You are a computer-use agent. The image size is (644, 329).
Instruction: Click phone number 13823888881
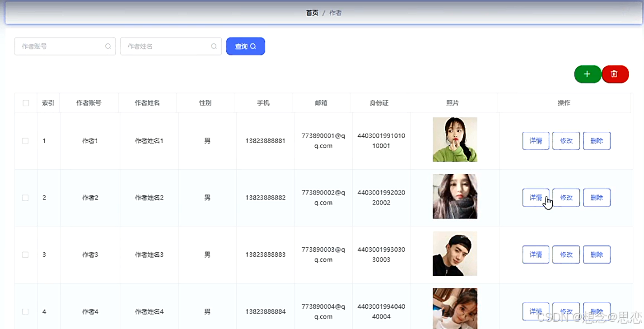tap(266, 141)
